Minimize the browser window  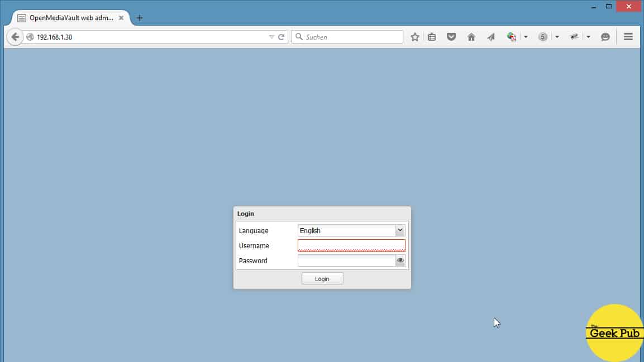(x=594, y=7)
